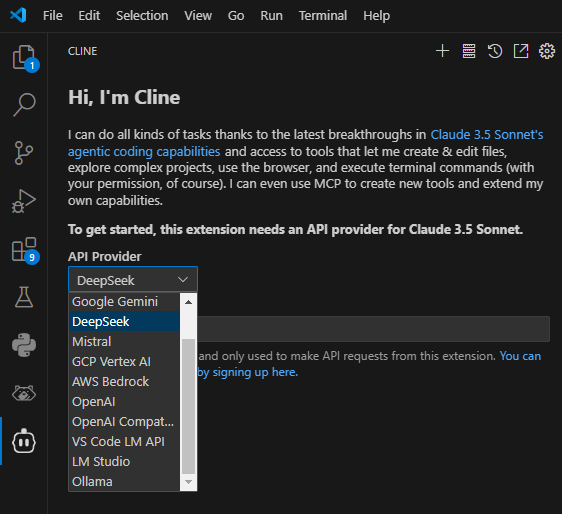This screenshot has height=514, width=562.
Task: Open Run and Debug view
Action: pos(24,201)
